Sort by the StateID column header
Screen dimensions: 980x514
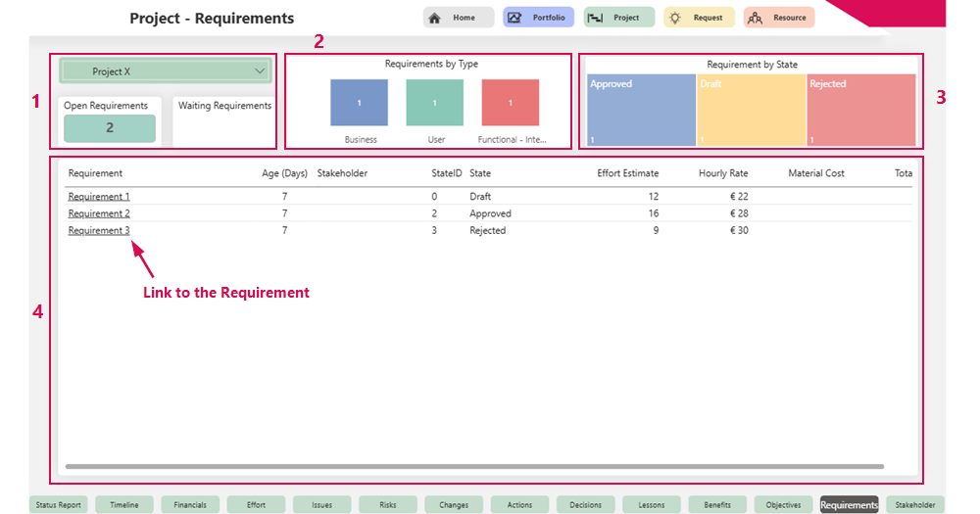point(446,173)
